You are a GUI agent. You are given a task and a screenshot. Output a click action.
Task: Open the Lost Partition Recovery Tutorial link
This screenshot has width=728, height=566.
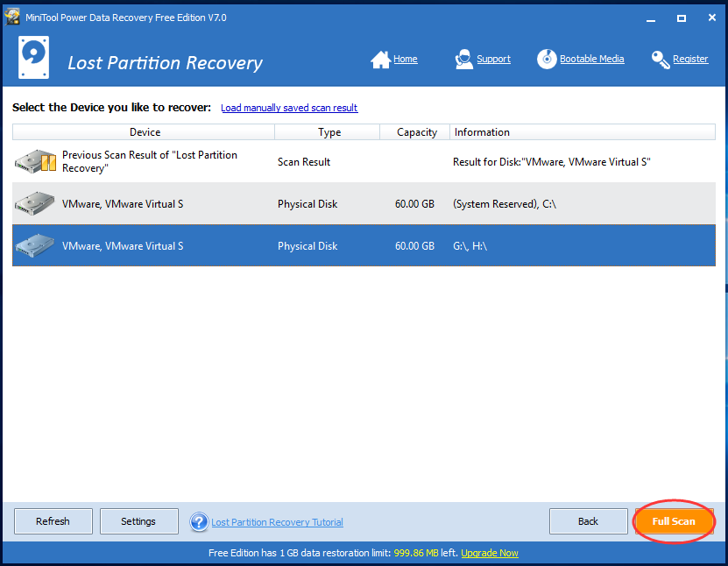(x=277, y=522)
